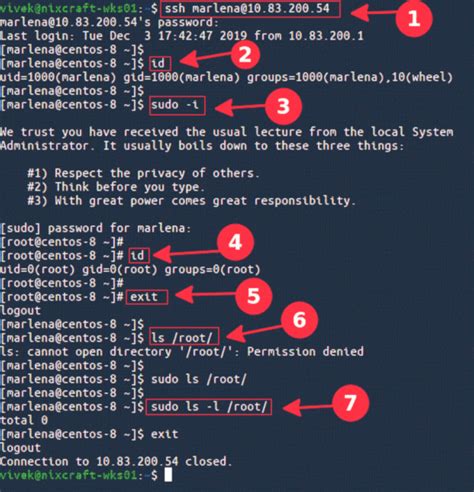The height and width of the screenshot is (492, 474).
Task: Click the boxed 'sudo -i' command
Action: [177, 106]
